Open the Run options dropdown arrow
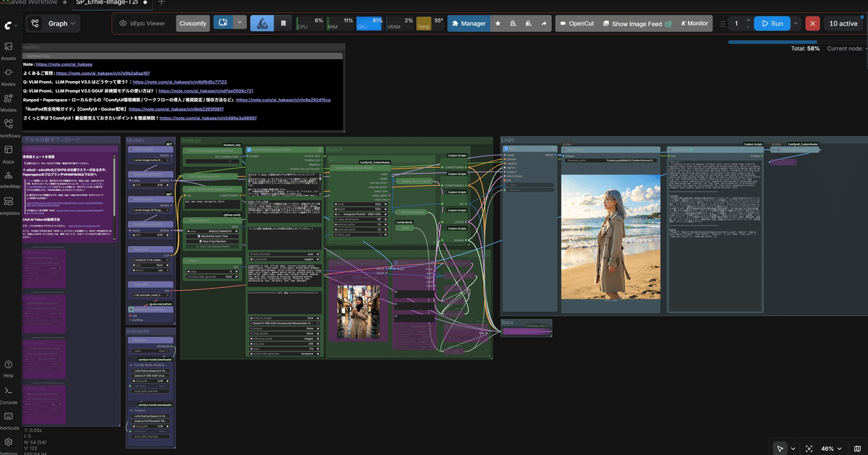The height and width of the screenshot is (455, 868). tap(796, 24)
